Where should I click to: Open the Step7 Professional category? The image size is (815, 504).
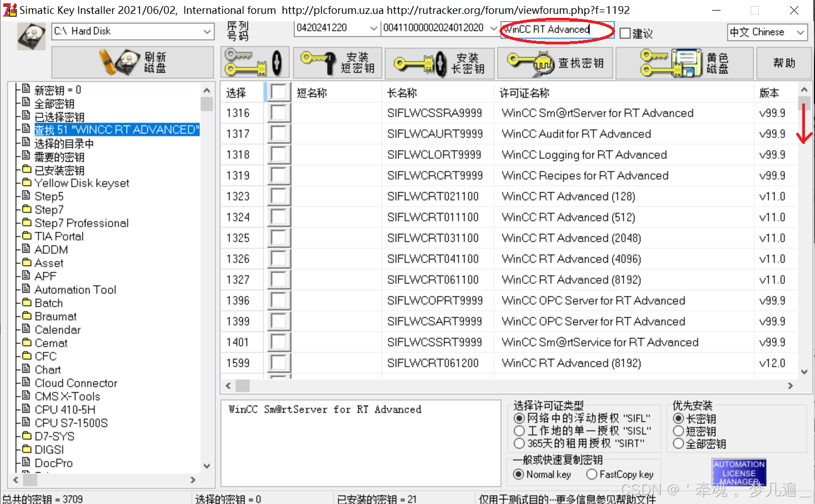pyautogui.click(x=81, y=222)
